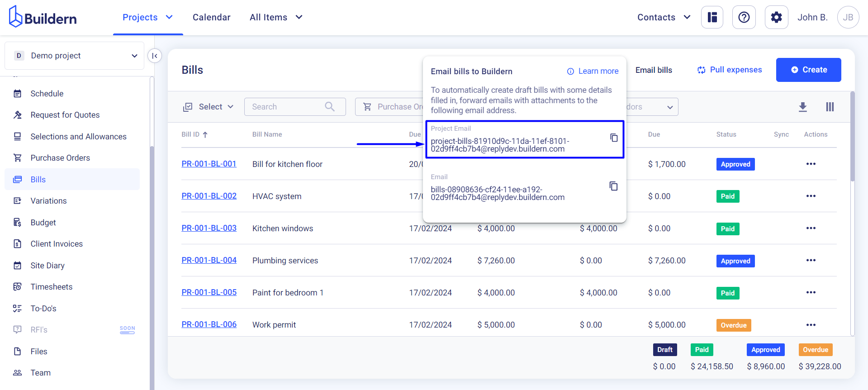Open bill PR-001-BL-003
868x390 pixels.
(x=209, y=228)
